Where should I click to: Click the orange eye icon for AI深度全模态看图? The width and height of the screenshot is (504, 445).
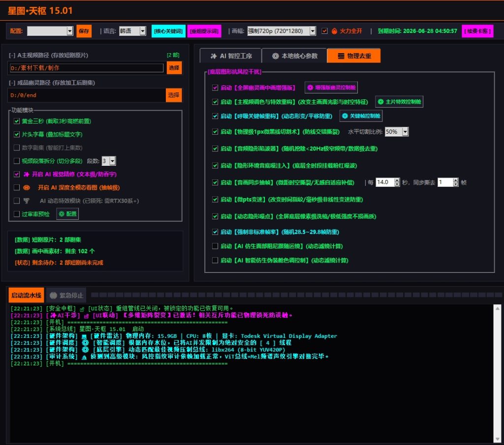coord(27,187)
